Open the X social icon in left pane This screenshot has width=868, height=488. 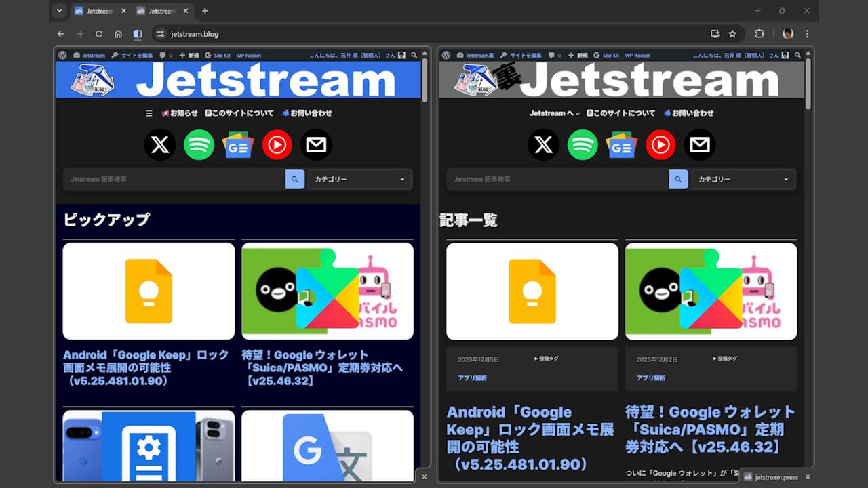coord(160,145)
